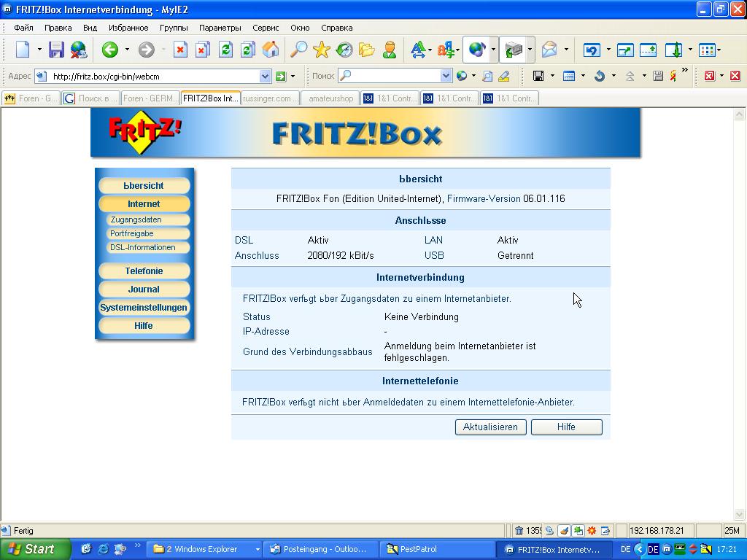The width and height of the screenshot is (747, 560).
Task: Click the encoding language icon
Action: 446,49
